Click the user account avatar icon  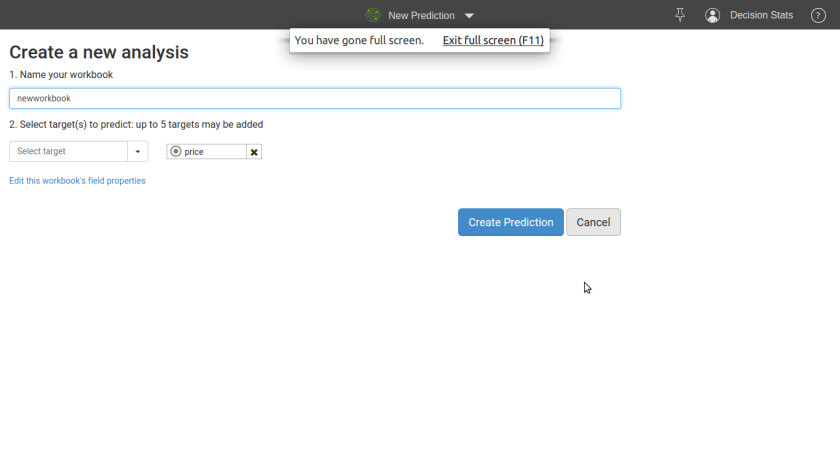pos(712,15)
